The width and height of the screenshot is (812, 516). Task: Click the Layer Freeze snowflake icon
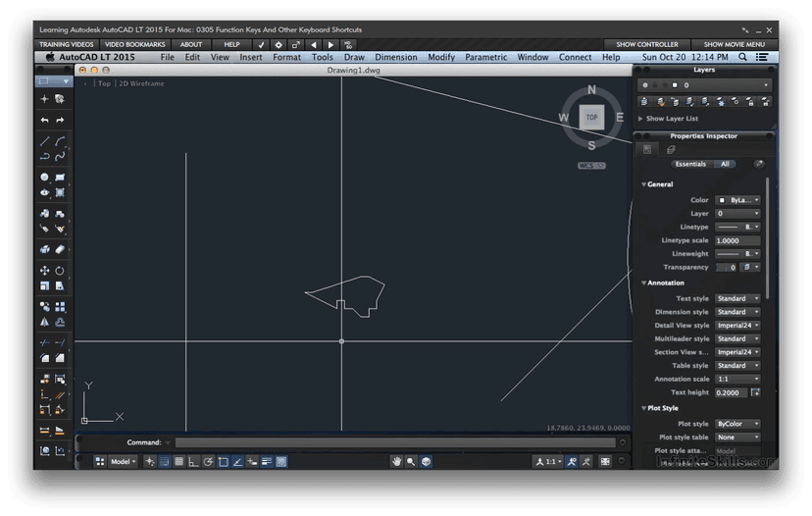tap(721, 102)
